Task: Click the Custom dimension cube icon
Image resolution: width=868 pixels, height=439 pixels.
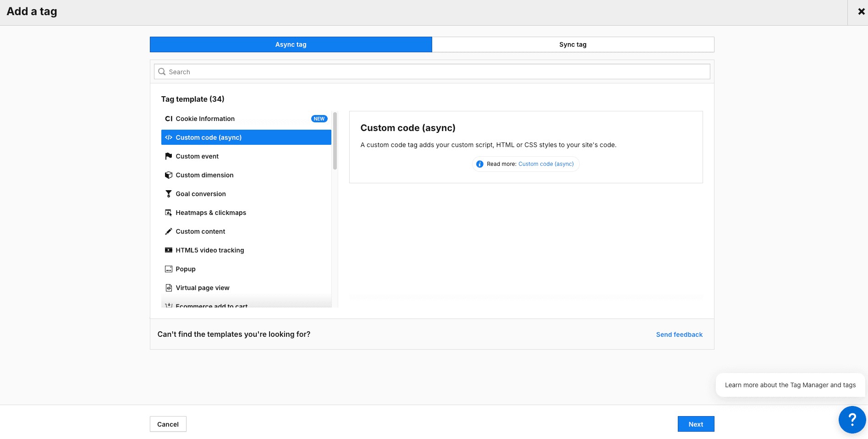Action: 169,175
